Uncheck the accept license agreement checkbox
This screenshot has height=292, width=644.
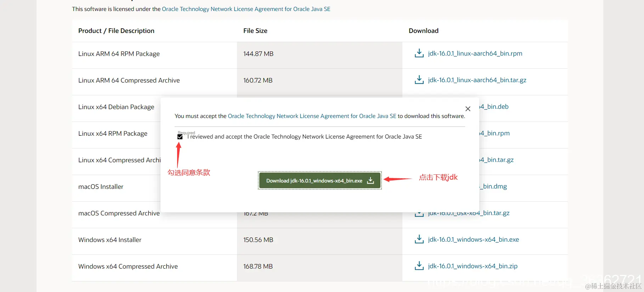180,137
